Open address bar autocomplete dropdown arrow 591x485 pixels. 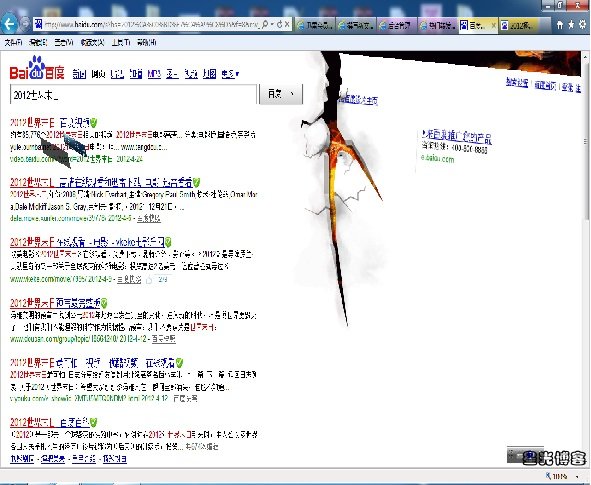(272, 24)
